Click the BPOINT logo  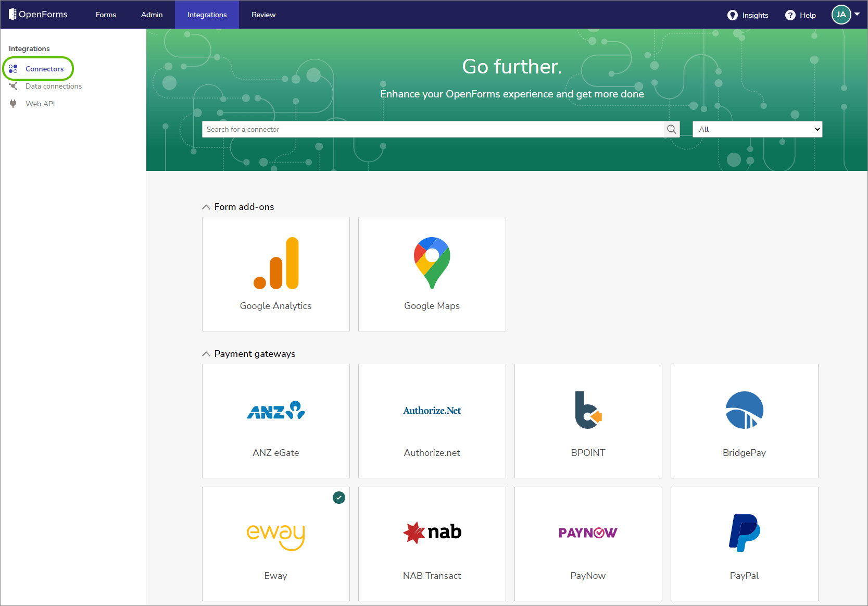click(588, 410)
